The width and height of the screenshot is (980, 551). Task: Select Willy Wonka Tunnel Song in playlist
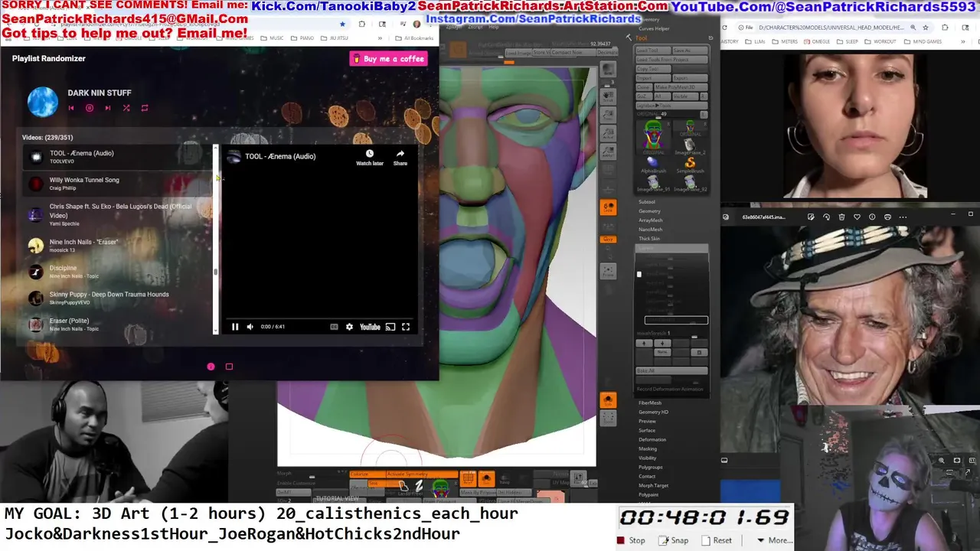[x=117, y=184]
